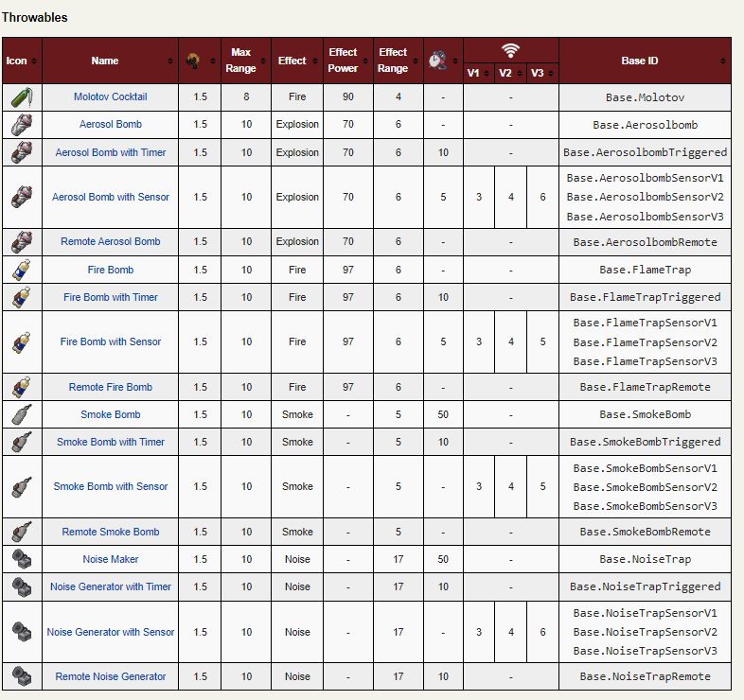
Task: Open the Aerosol Bomb with Sensor link
Action: click(x=111, y=197)
